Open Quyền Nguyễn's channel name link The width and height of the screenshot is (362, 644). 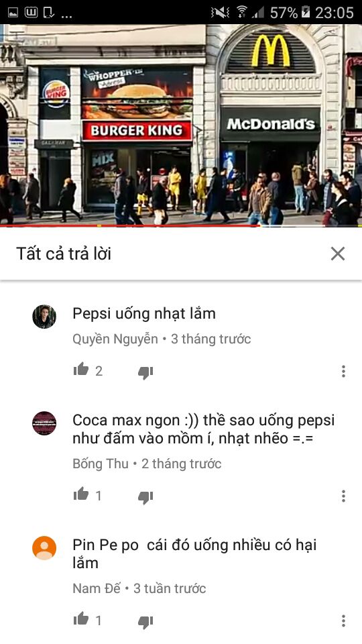[115, 339]
